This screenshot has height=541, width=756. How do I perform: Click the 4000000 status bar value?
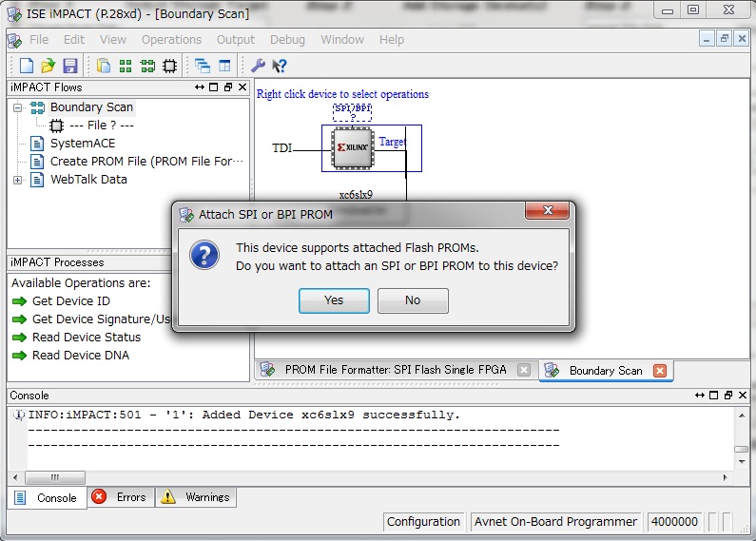(674, 522)
